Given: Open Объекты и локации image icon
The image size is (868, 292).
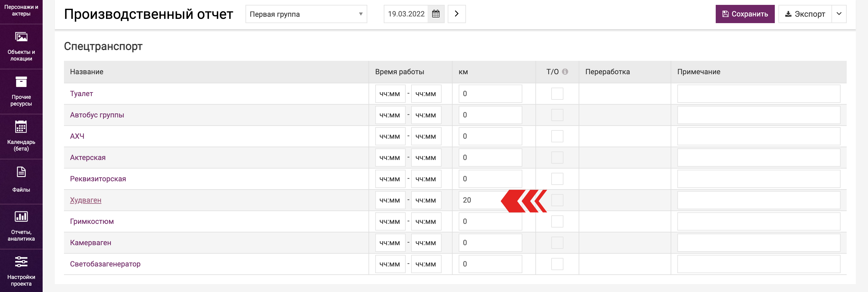Looking at the screenshot, I should point(21,37).
